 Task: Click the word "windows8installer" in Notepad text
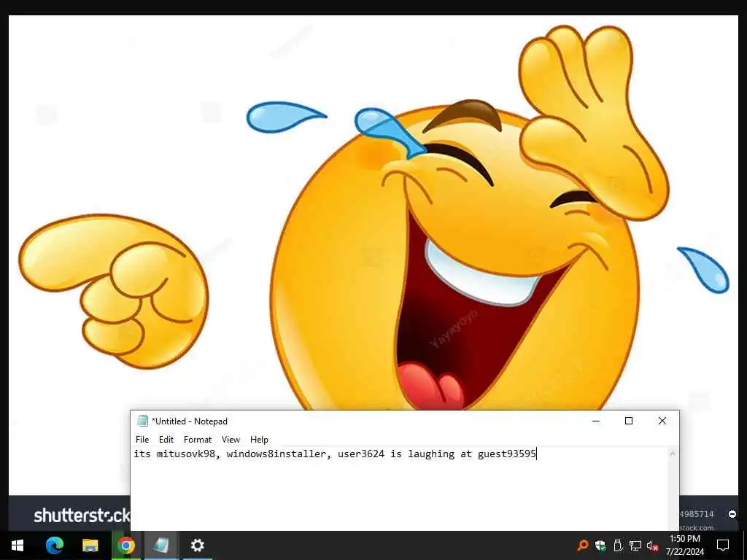pos(276,454)
